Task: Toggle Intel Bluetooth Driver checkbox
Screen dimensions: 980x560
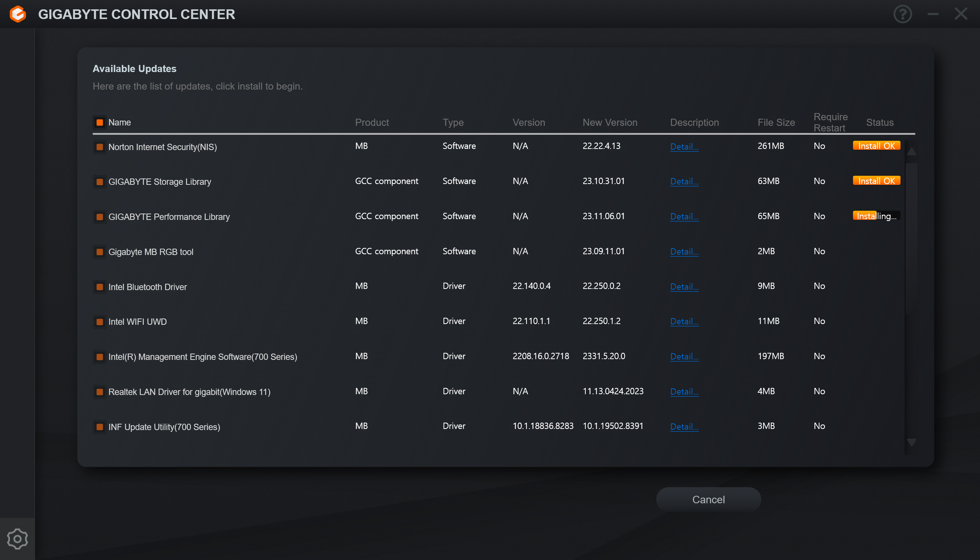Action: 100,287
